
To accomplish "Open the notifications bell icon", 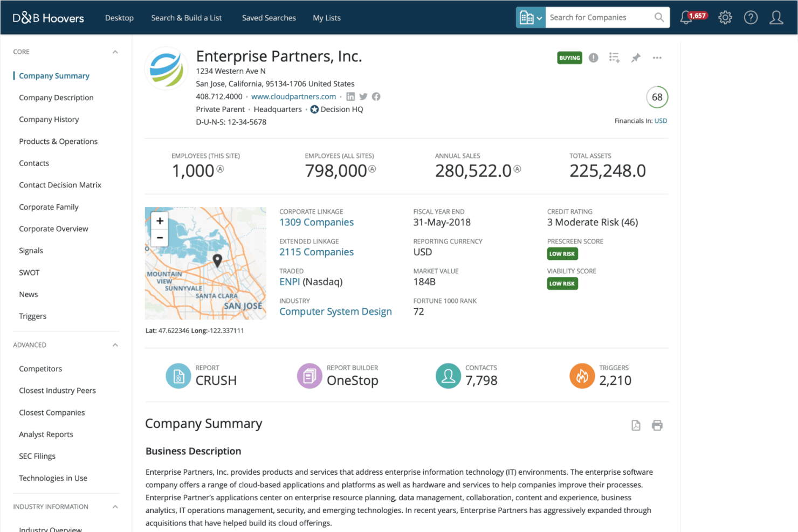I will tap(686, 18).
